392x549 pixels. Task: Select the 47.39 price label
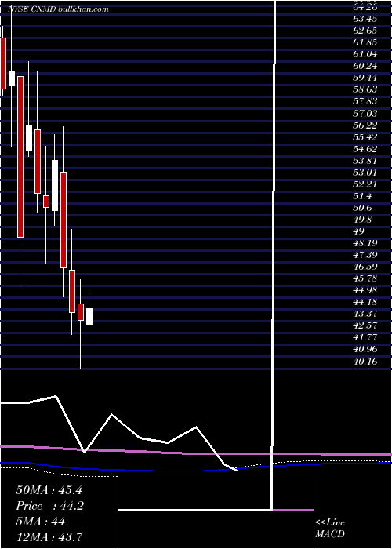(x=365, y=255)
